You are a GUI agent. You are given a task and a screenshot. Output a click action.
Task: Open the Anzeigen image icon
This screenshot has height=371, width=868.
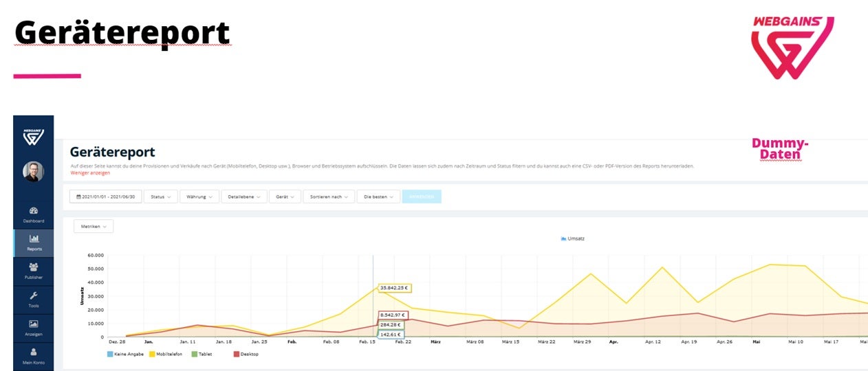point(33,324)
